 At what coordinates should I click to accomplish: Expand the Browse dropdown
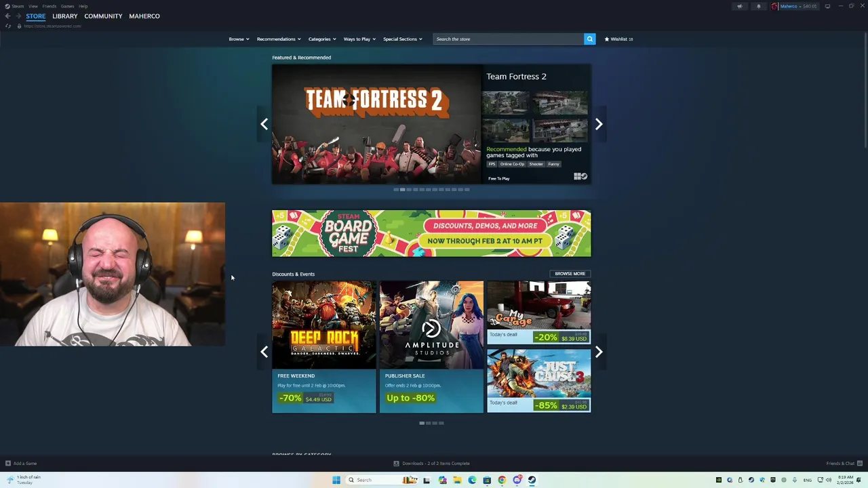coord(239,39)
